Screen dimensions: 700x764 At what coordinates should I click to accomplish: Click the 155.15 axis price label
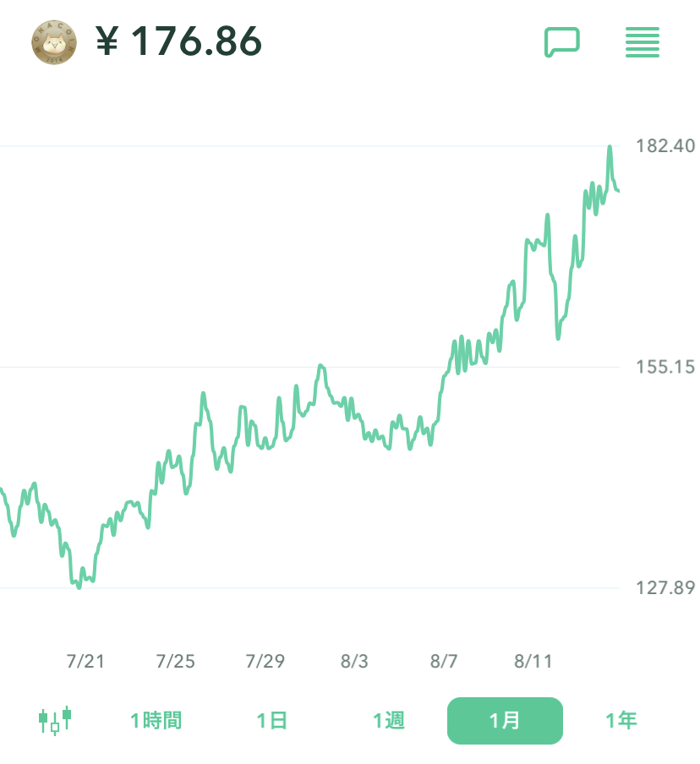pos(665,367)
